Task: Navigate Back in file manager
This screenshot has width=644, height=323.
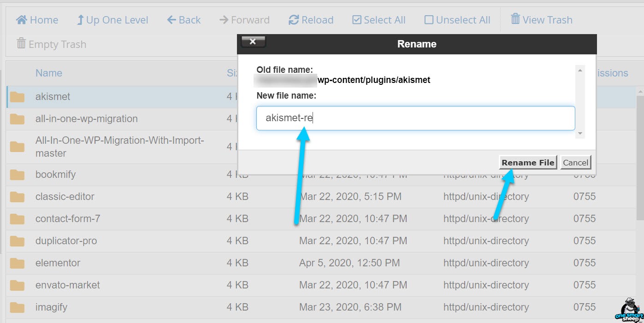Action: click(183, 20)
